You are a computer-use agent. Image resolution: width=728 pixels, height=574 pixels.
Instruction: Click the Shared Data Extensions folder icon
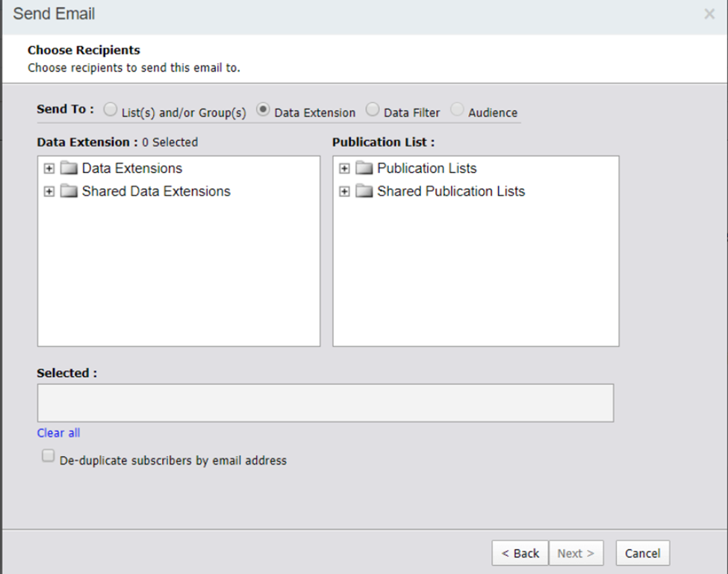click(69, 192)
